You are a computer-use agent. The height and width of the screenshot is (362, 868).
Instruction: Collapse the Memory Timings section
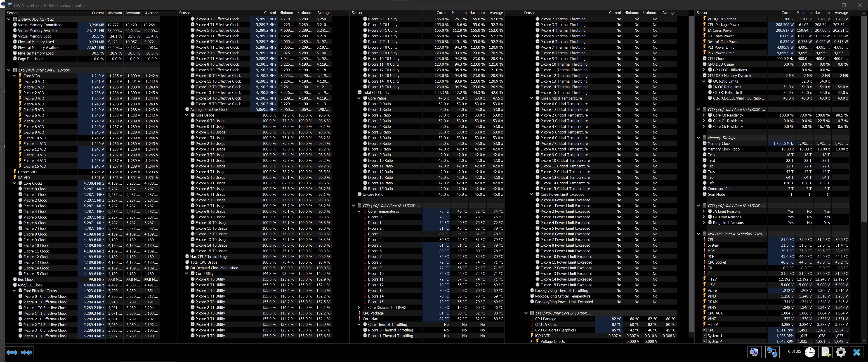698,138
